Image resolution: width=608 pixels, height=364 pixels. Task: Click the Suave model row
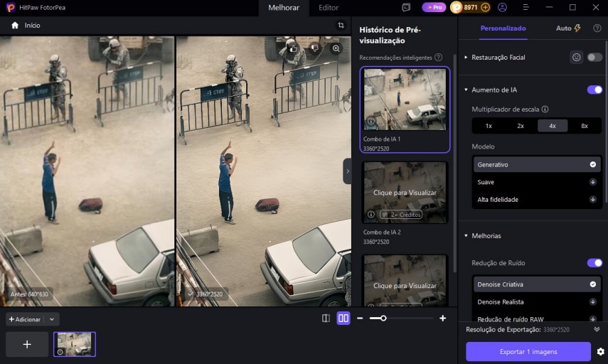[x=537, y=182]
